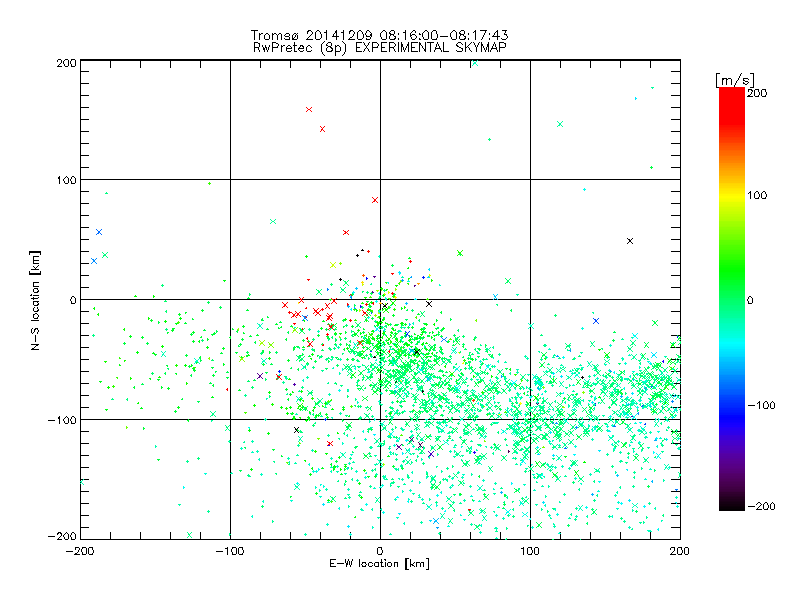Screen dimensions: 800x600
Task: Click the red X marker near 80 km north
Action: [x=375, y=200]
